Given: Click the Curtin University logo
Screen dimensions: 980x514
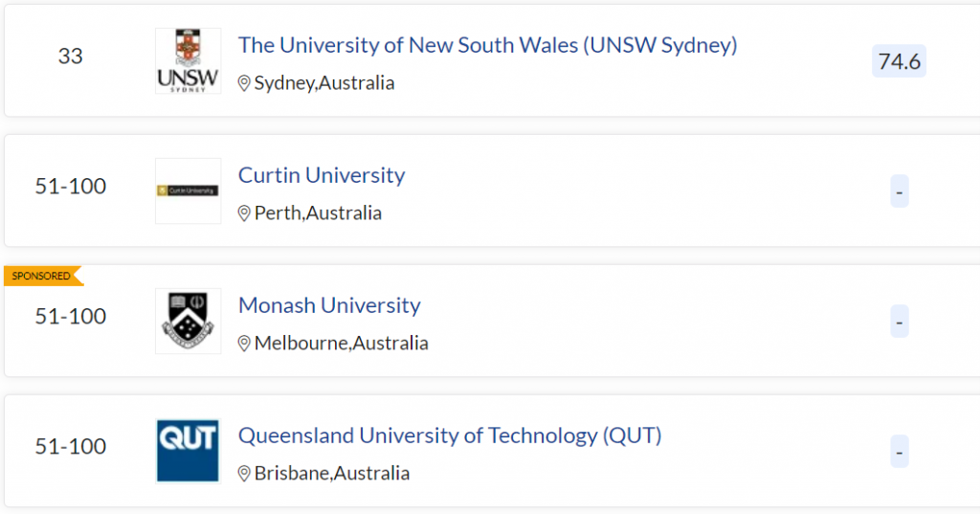Looking at the screenshot, I should pos(188,190).
